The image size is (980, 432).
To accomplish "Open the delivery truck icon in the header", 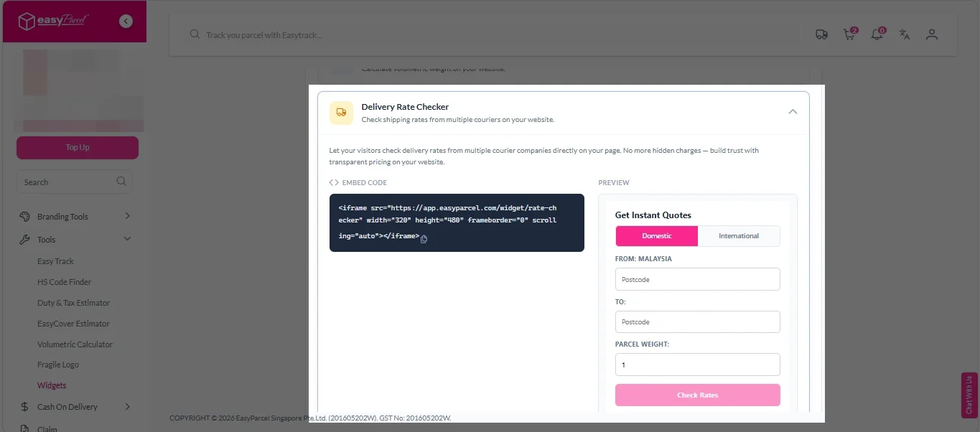I will [822, 34].
